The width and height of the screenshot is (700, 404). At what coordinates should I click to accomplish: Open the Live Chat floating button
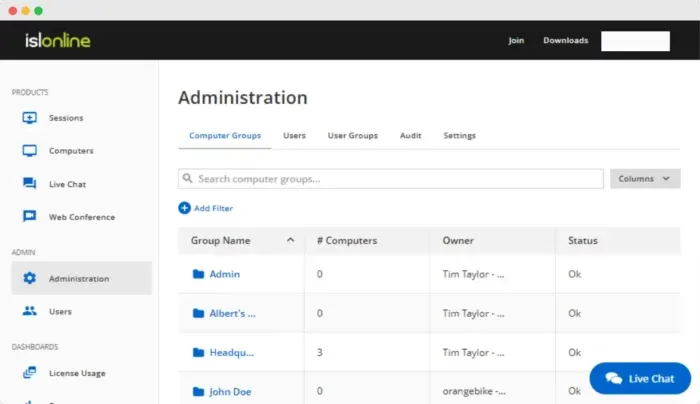640,379
